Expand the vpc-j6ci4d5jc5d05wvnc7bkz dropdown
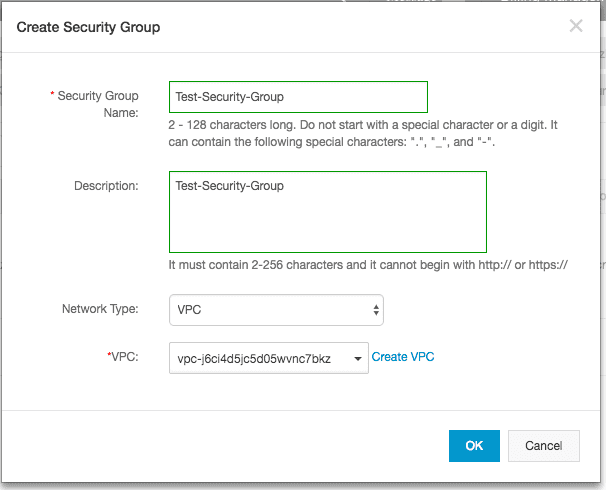Screen dimensions: 606x490 point(269,358)
